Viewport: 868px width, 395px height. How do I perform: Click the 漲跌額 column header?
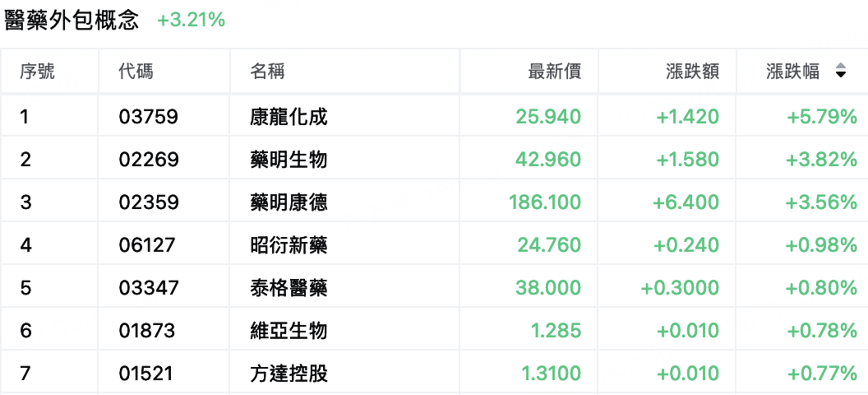pos(693,71)
